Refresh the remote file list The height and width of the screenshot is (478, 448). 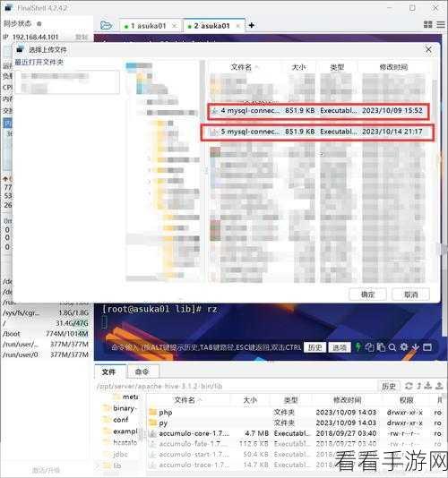[x=409, y=386]
